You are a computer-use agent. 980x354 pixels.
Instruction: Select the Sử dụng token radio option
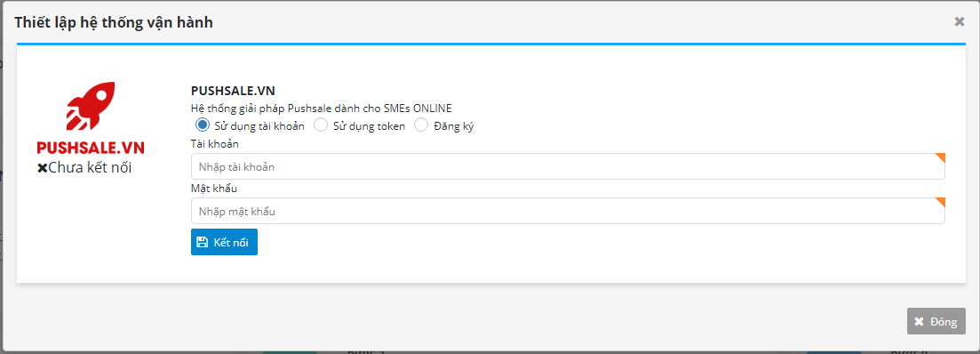point(321,125)
